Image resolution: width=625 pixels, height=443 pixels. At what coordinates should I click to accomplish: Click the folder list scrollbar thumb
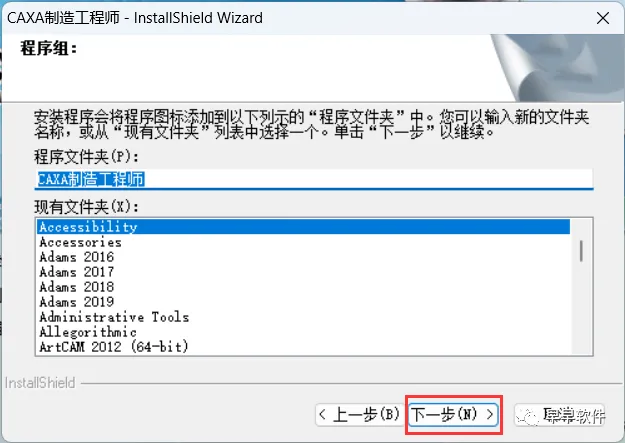(581, 251)
